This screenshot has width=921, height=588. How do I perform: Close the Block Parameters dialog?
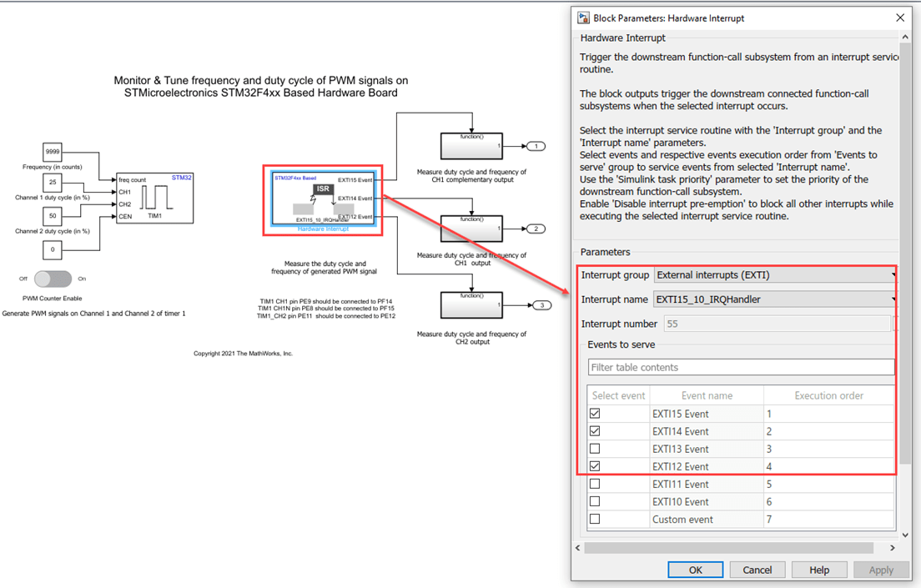[900, 18]
